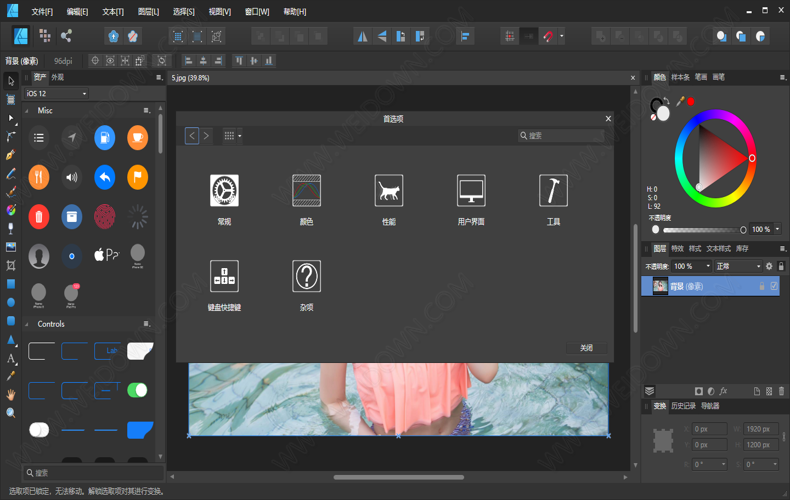This screenshot has width=790, height=500.
Task: Click the delete layer trash icon
Action: (x=781, y=391)
